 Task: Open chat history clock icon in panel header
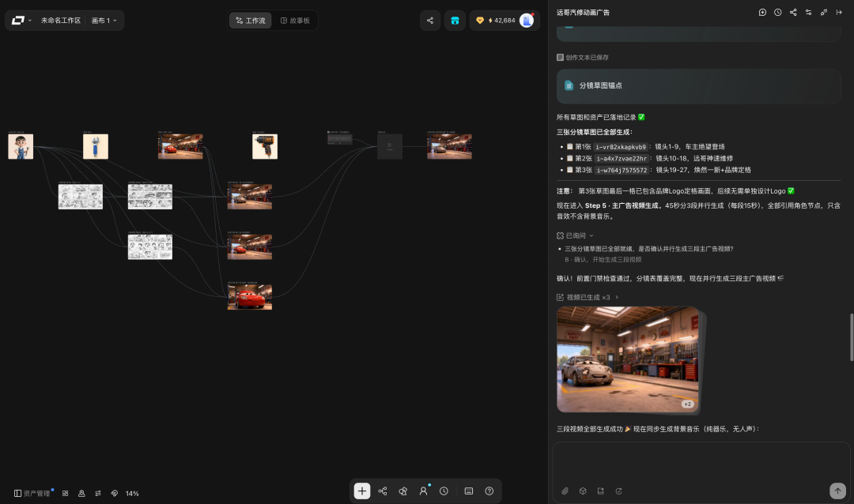click(778, 13)
